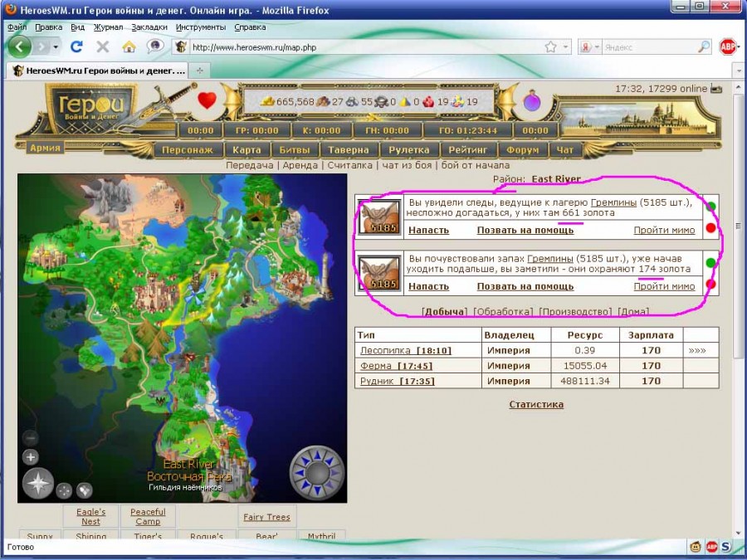Zoom in the map with plus button
Image resolution: width=747 pixels, height=560 pixels.
[31, 457]
